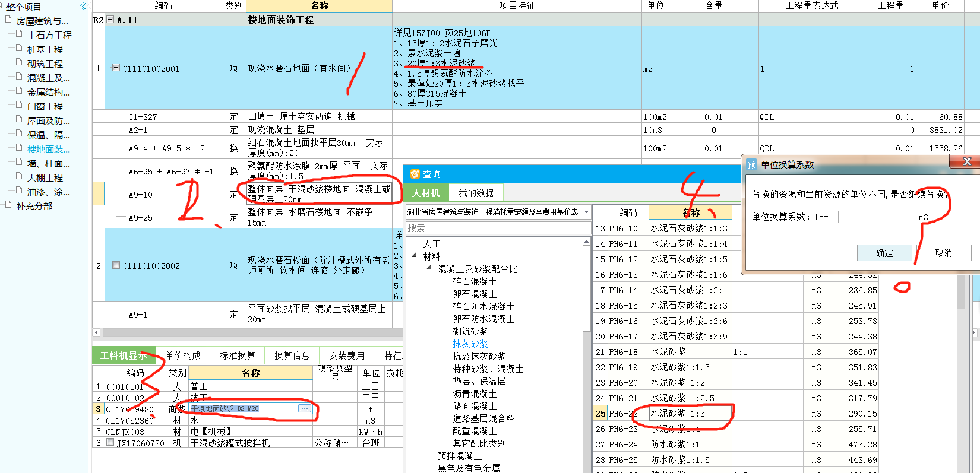The width and height of the screenshot is (980, 473).
Task: Click the 单位换算系数 input field
Action: tap(873, 217)
